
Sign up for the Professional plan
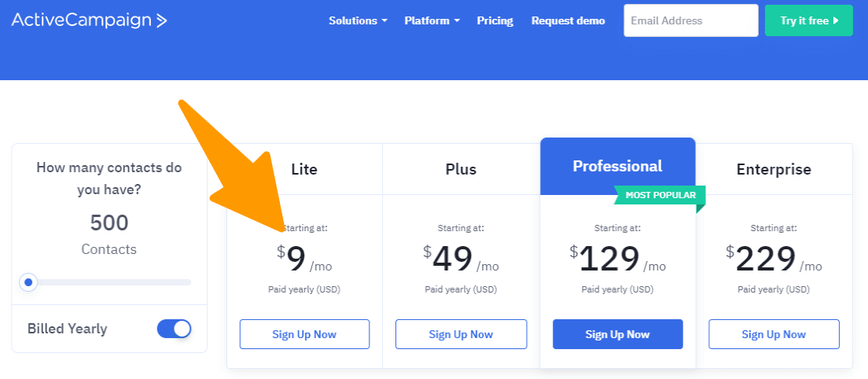click(x=617, y=334)
